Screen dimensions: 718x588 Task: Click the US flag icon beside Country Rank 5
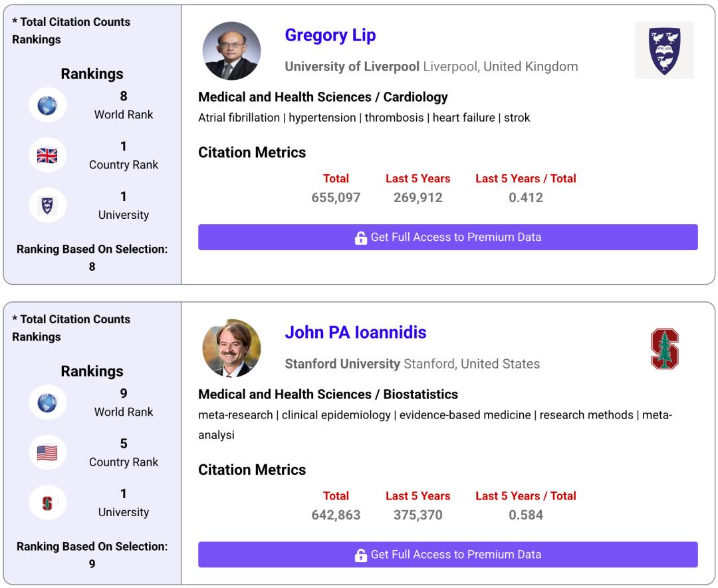(47, 453)
